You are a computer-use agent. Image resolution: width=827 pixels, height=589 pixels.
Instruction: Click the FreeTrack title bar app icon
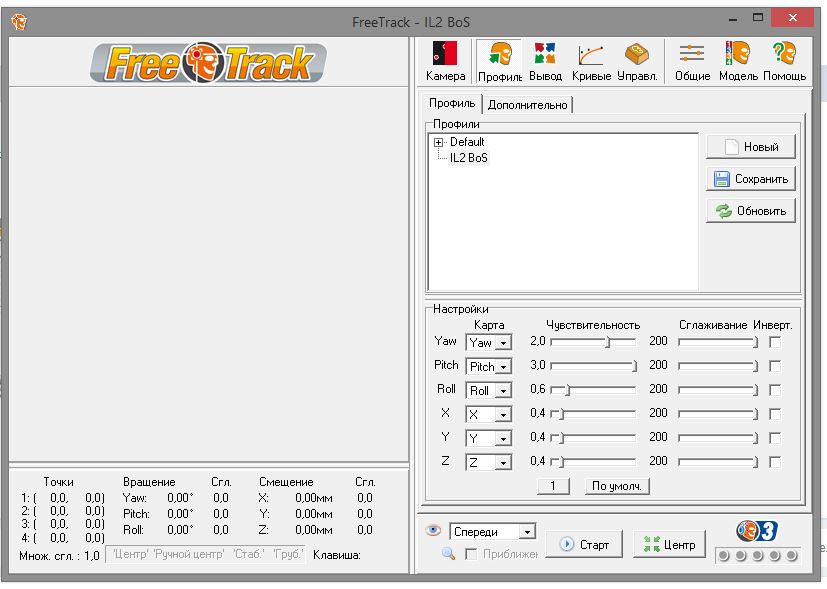click(18, 22)
